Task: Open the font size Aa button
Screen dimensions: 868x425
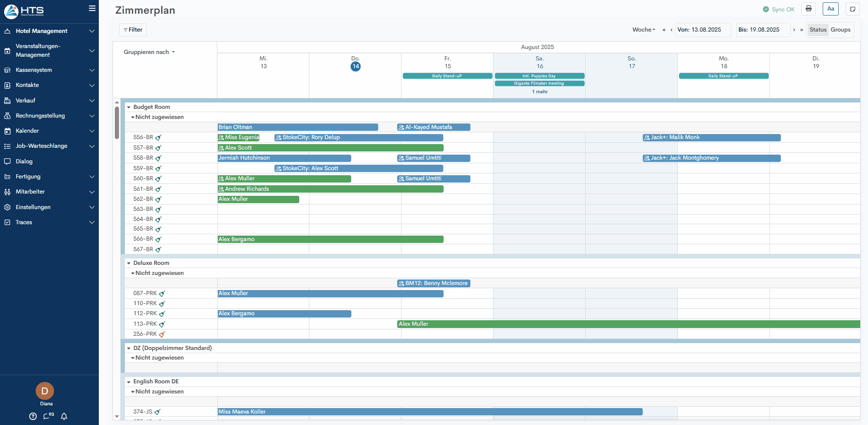Action: (x=830, y=9)
